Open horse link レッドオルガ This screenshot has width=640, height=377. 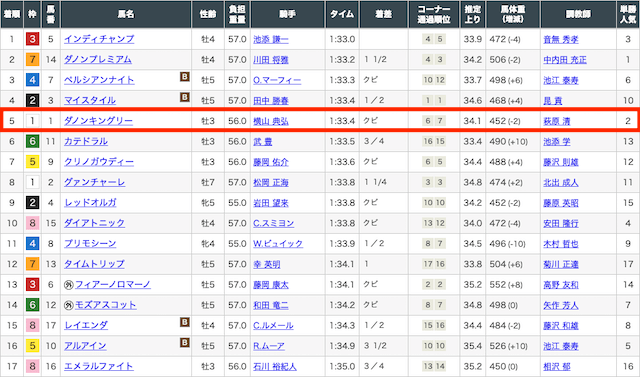[90, 203]
